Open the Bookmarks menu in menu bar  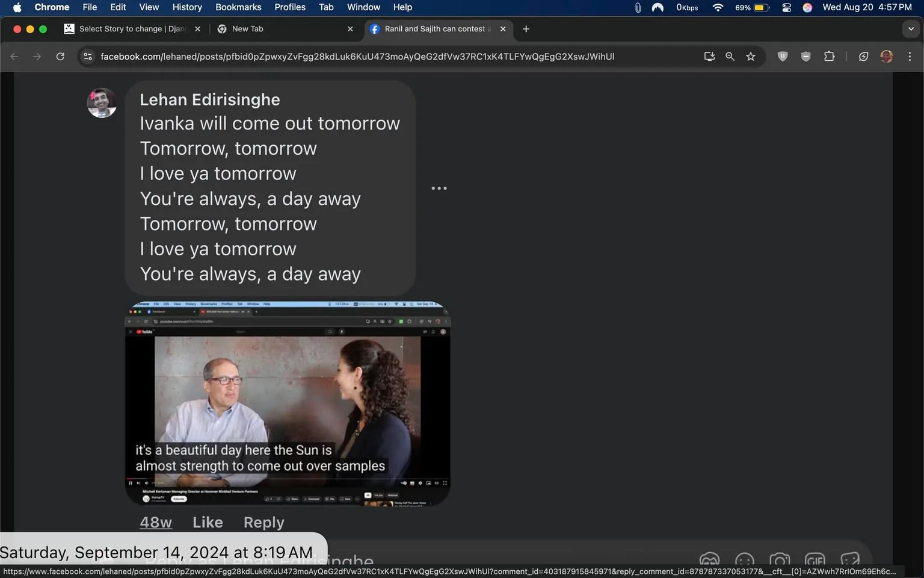coord(238,7)
